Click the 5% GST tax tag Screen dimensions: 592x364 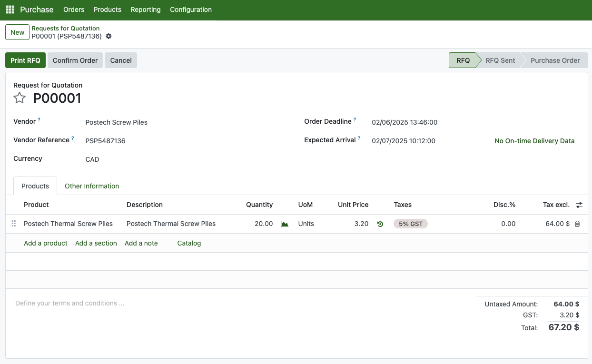point(410,224)
